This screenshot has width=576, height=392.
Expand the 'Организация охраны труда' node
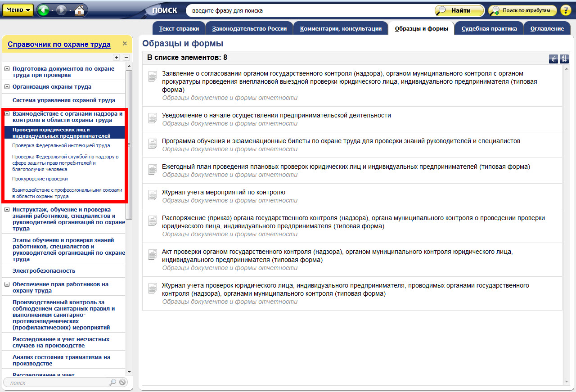pyautogui.click(x=7, y=87)
